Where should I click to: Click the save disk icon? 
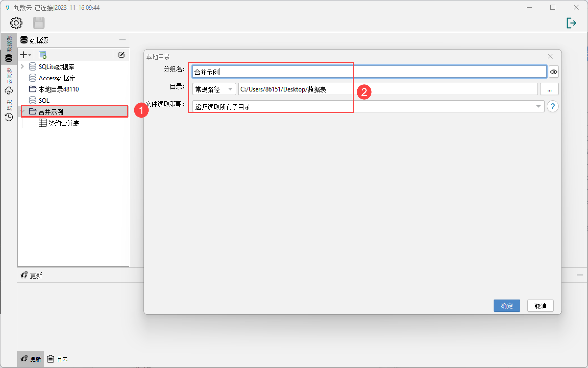pos(39,23)
